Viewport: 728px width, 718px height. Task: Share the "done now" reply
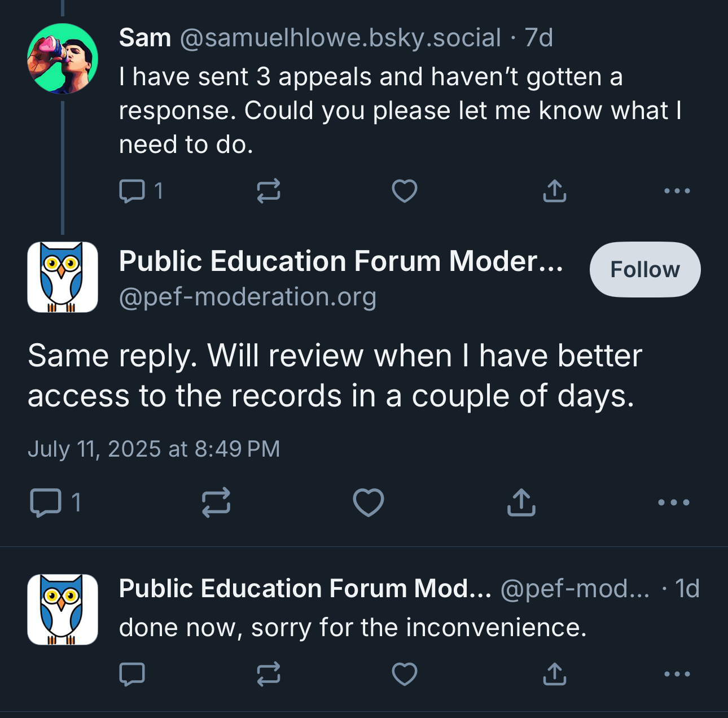[554, 674]
